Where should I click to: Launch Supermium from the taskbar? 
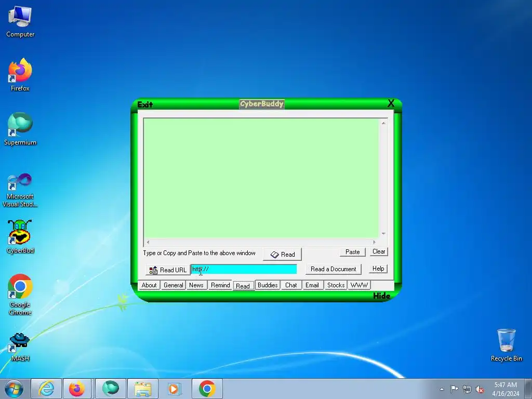point(111,389)
